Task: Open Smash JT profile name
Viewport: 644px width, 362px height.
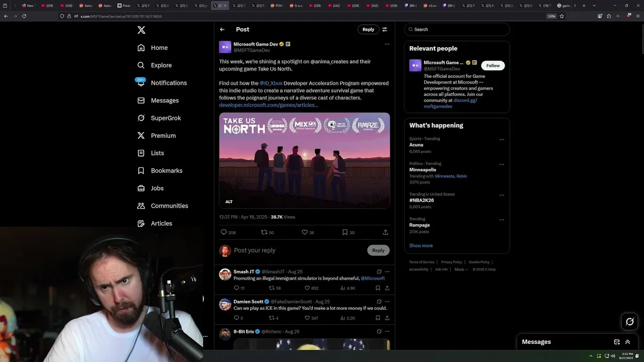Action: [x=244, y=271]
